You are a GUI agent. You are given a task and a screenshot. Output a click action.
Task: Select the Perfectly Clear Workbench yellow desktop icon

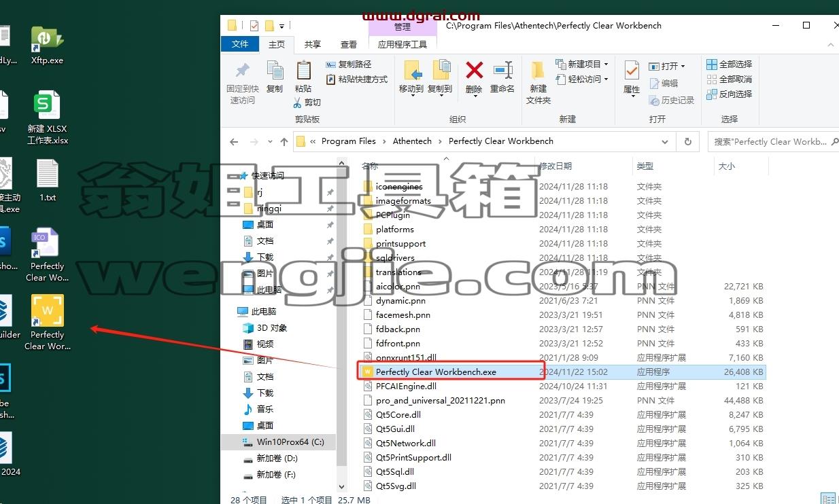click(x=47, y=322)
